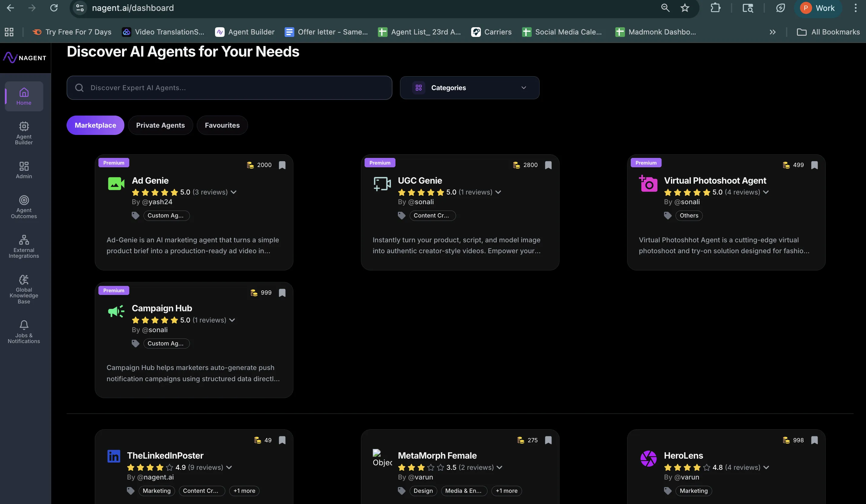This screenshot has width=866, height=504.
Task: Click the Campaign Hub megaphone icon
Action: click(x=116, y=311)
